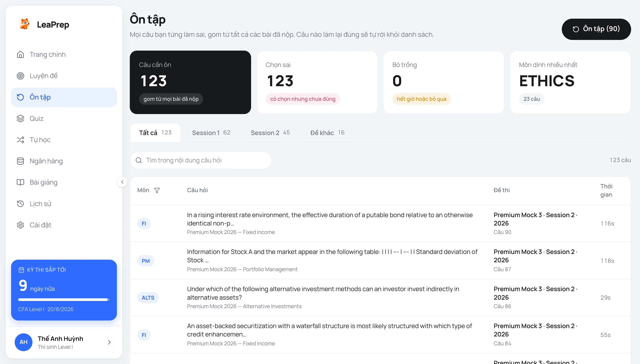
Task: Click the Cài đặt gear icon
Action: click(x=20, y=225)
